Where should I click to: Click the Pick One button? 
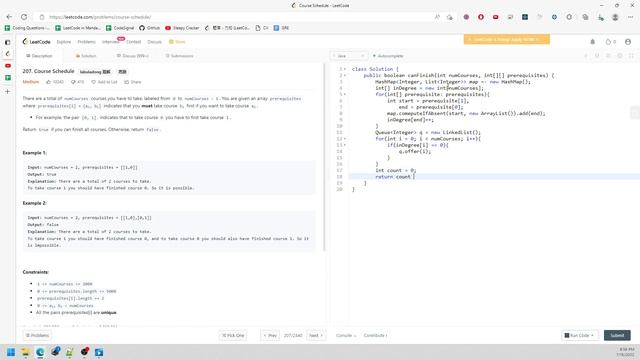click(233, 336)
